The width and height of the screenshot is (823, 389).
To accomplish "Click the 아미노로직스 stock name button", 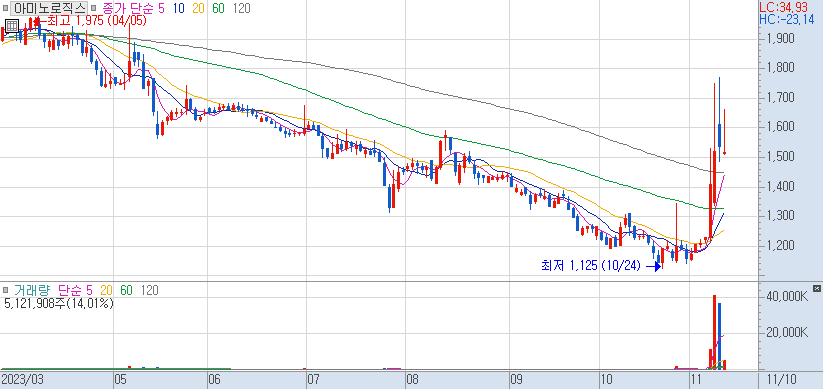I will pyautogui.click(x=50, y=8).
